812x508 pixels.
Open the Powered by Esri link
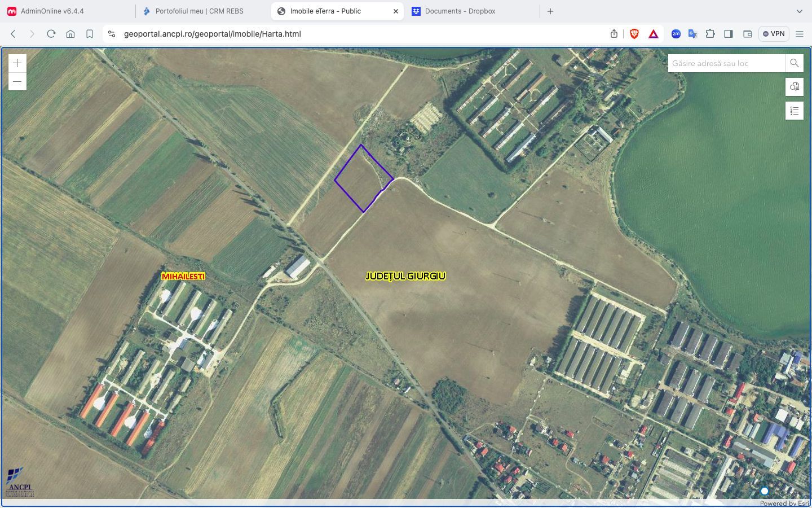click(783, 503)
